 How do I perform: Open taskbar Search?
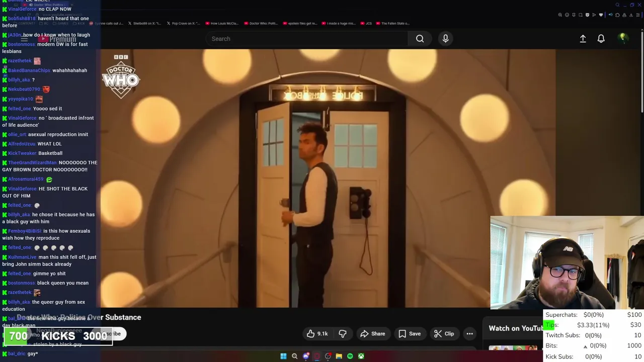[294, 356]
